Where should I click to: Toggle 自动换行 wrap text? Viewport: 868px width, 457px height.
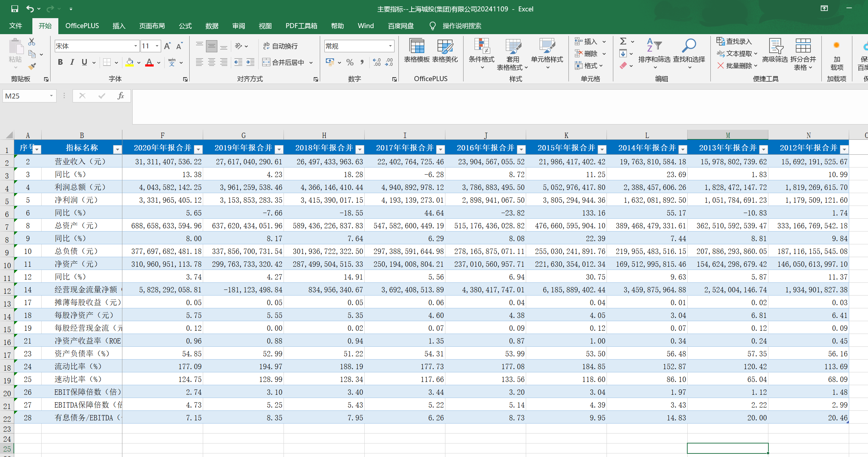(x=280, y=46)
